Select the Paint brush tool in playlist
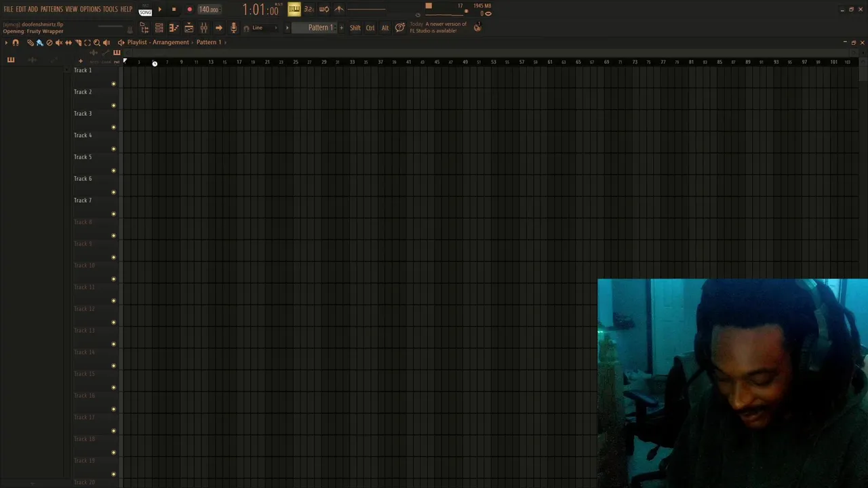Viewport: 868px width, 488px height. point(39,43)
